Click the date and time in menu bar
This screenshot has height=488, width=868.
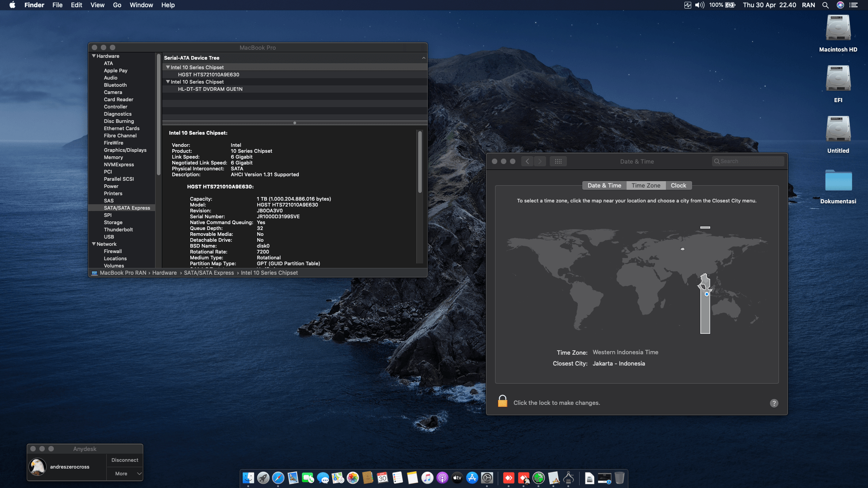coord(769,5)
